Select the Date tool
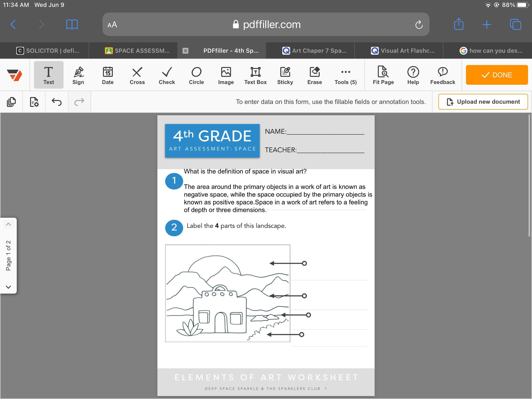 (x=108, y=75)
